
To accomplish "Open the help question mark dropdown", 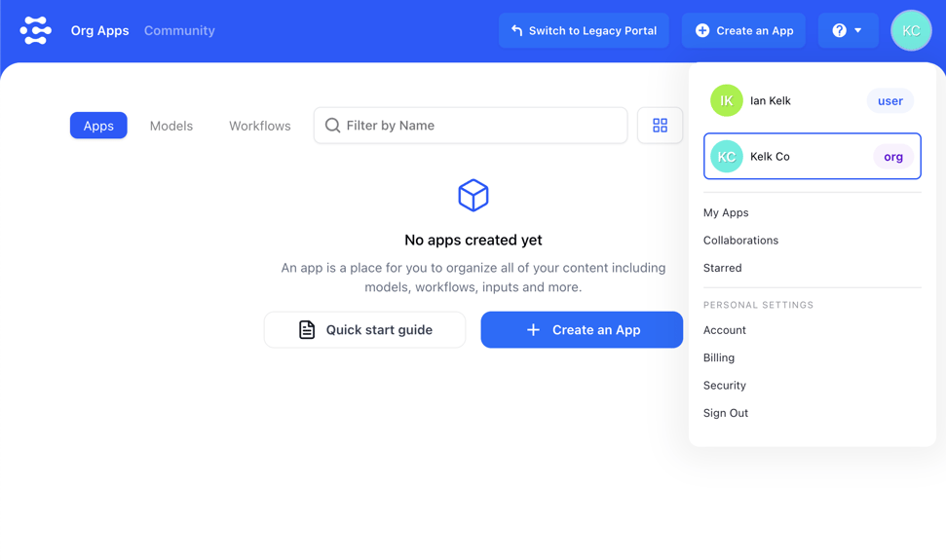I will (x=847, y=31).
